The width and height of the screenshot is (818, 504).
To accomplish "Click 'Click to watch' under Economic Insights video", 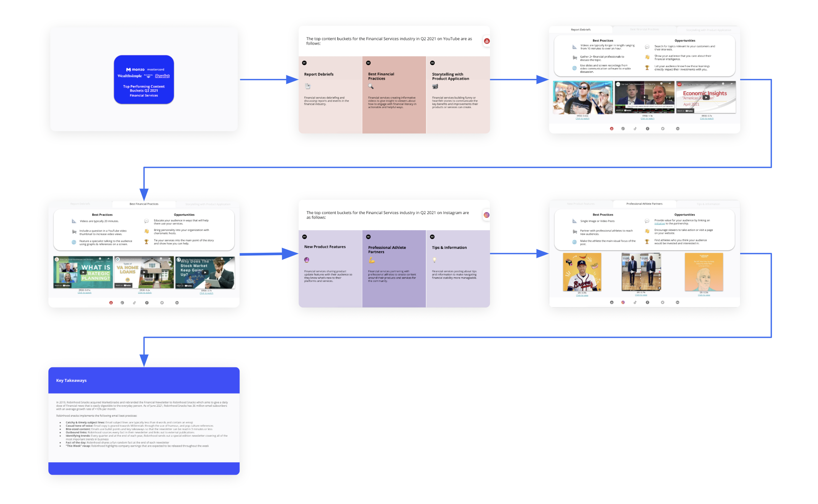I will click(x=706, y=119).
